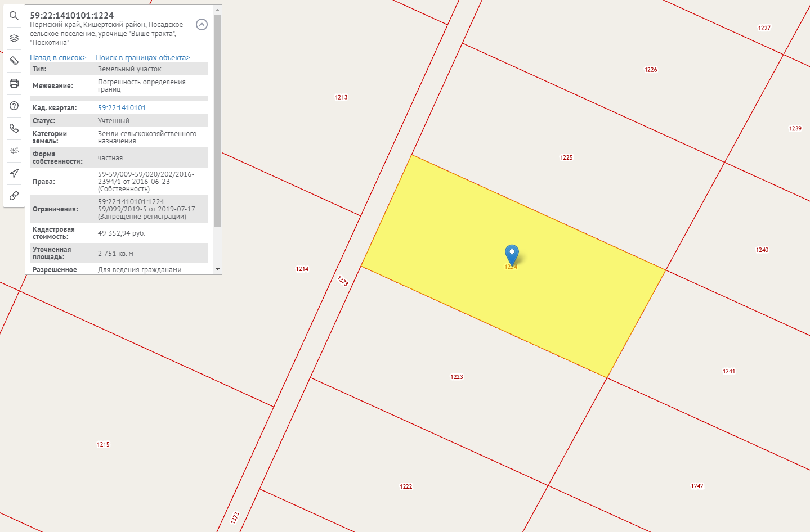The image size is (810, 532).
Task: Open the search tool in the left toolbar
Action: tap(14, 16)
